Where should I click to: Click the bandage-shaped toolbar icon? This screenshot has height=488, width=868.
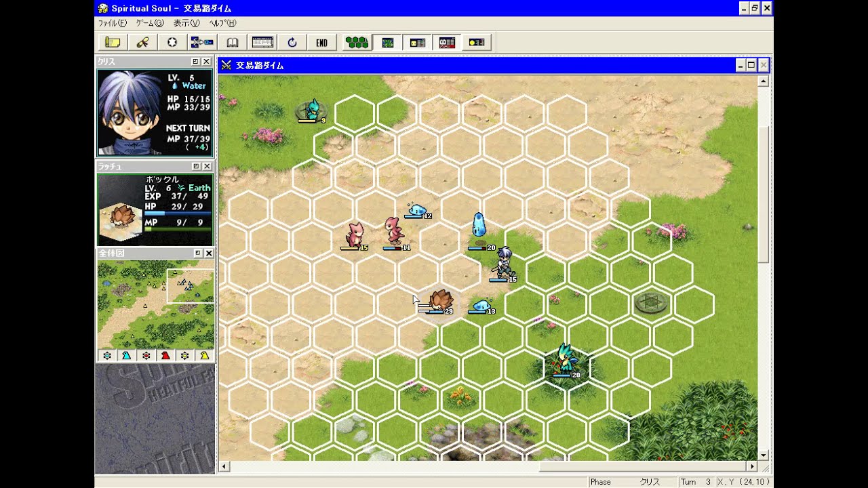click(x=142, y=43)
